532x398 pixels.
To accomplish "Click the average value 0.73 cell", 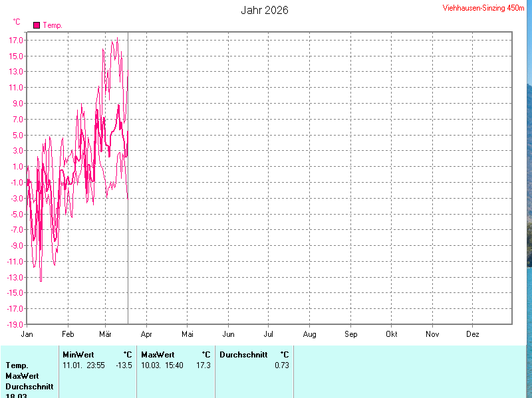I will point(281,365).
